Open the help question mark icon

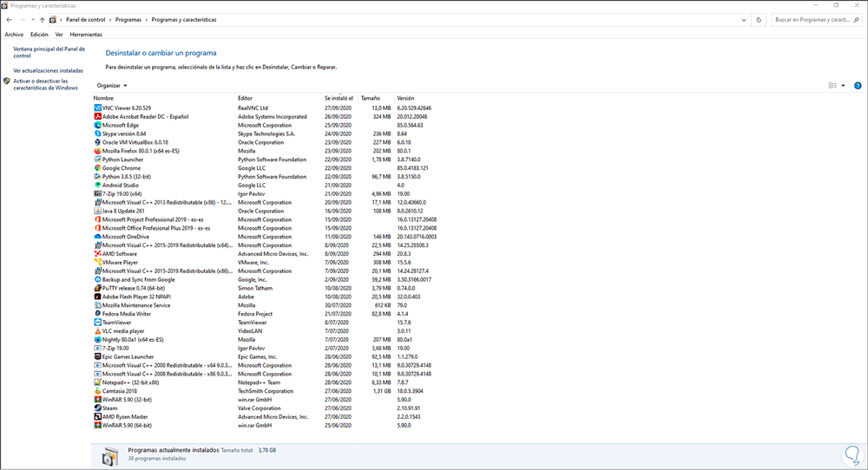[x=858, y=86]
